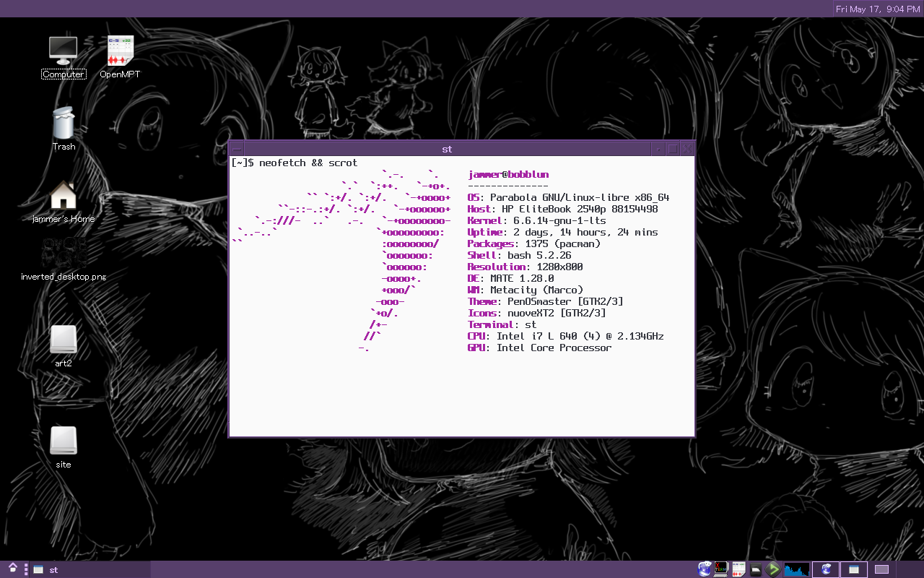Viewport: 924px width, 578px height.
Task: Switch to the browser workspace in pager
Action: (826, 569)
